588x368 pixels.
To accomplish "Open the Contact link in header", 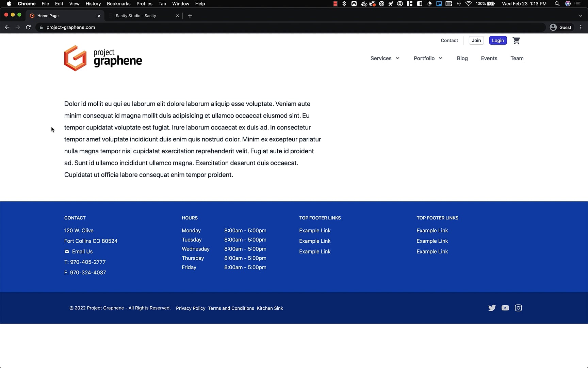I will 449,41.
